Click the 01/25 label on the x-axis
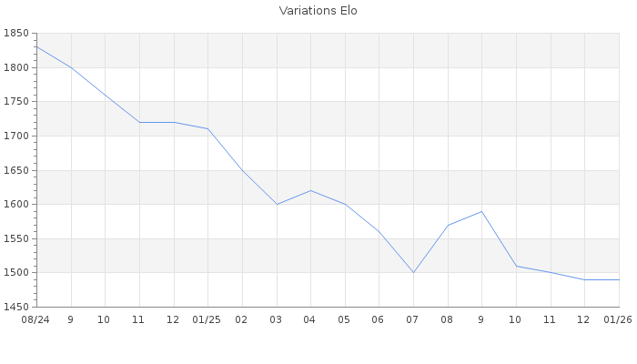The width and height of the screenshot is (637, 364). coord(207,319)
